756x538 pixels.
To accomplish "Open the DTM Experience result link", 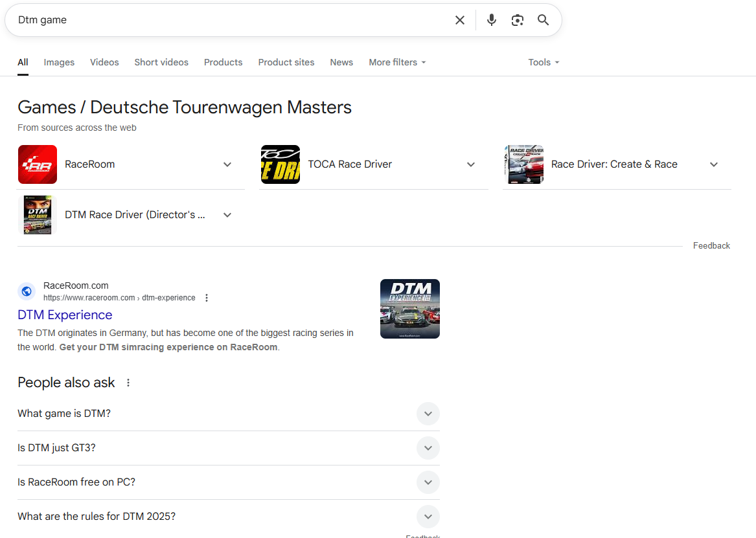I will coord(65,315).
